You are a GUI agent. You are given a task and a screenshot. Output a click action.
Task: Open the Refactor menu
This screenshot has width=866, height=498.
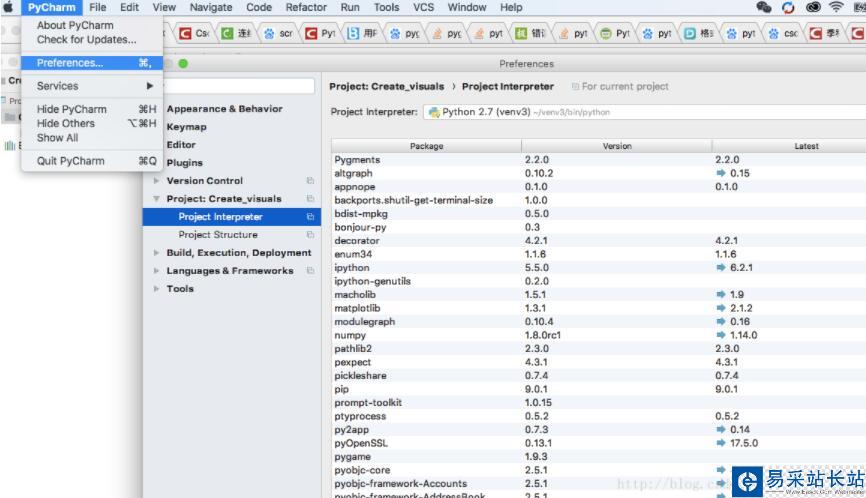[307, 8]
